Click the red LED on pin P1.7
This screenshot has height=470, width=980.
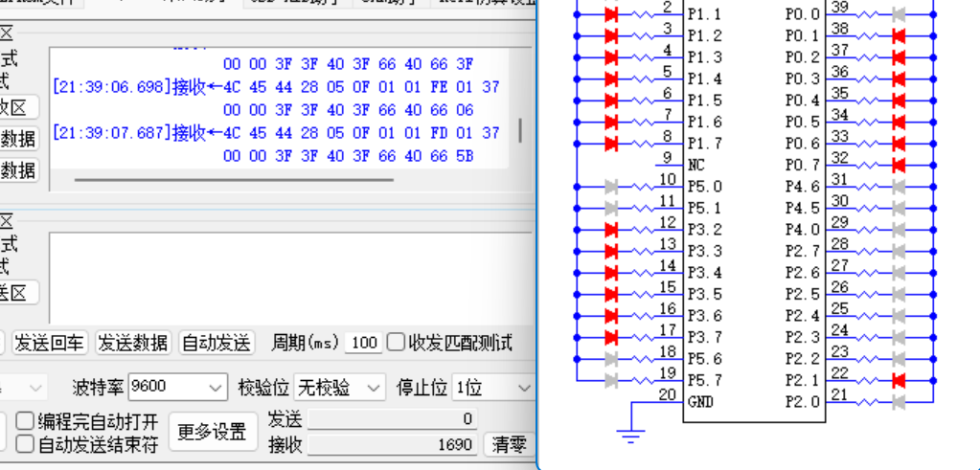pyautogui.click(x=611, y=144)
